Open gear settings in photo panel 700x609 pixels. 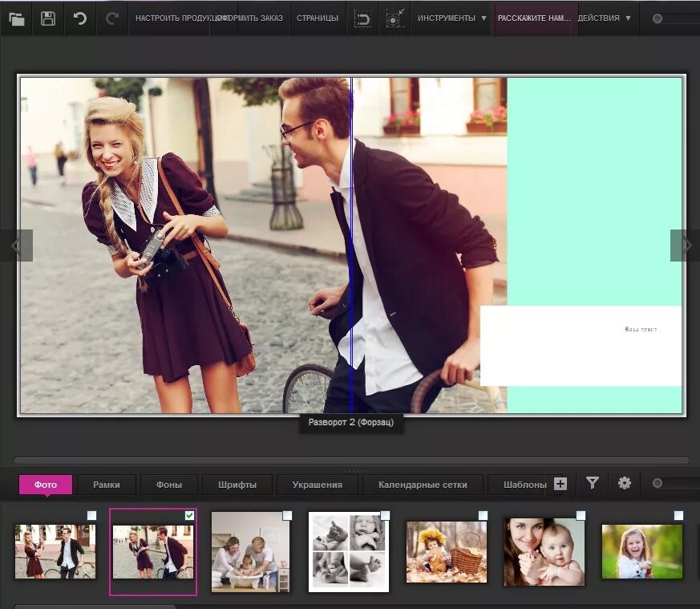click(x=624, y=483)
